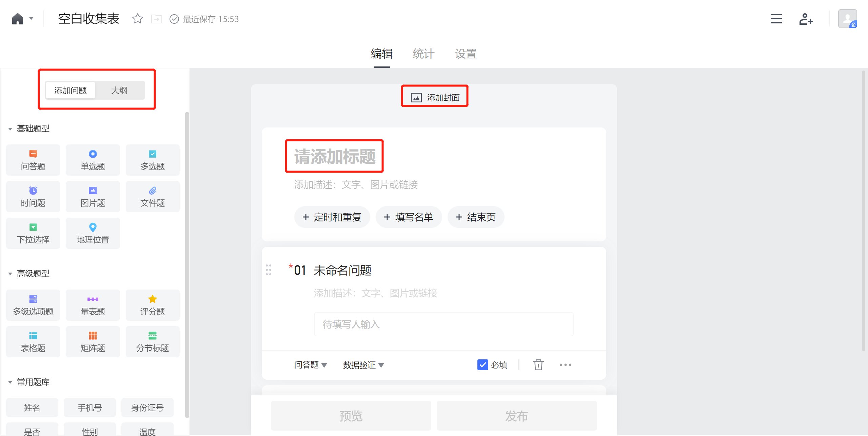Open the 问答题 question type dropdown
The image size is (868, 436).
point(310,365)
